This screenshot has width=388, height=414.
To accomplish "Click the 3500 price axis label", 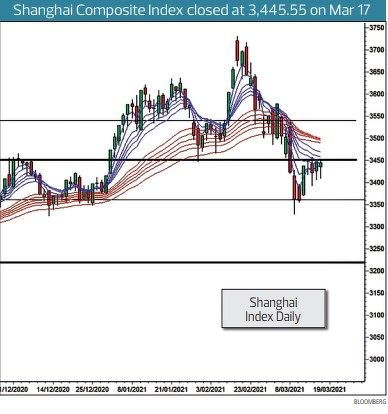I will point(377,138).
